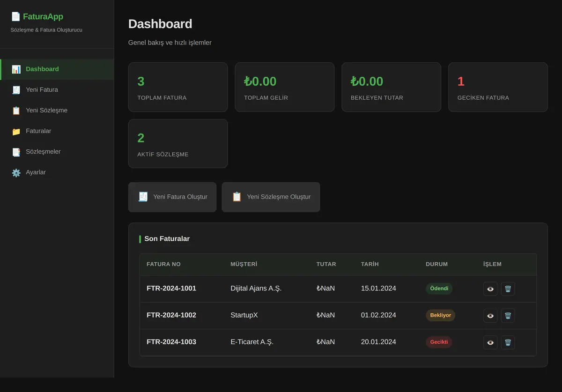Click the Yeni Sözleşme clipboard icon
Viewport: 562px width, 392px height.
[x=16, y=111]
